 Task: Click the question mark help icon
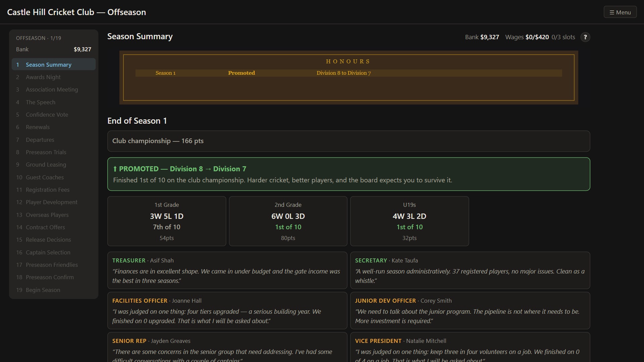click(585, 37)
